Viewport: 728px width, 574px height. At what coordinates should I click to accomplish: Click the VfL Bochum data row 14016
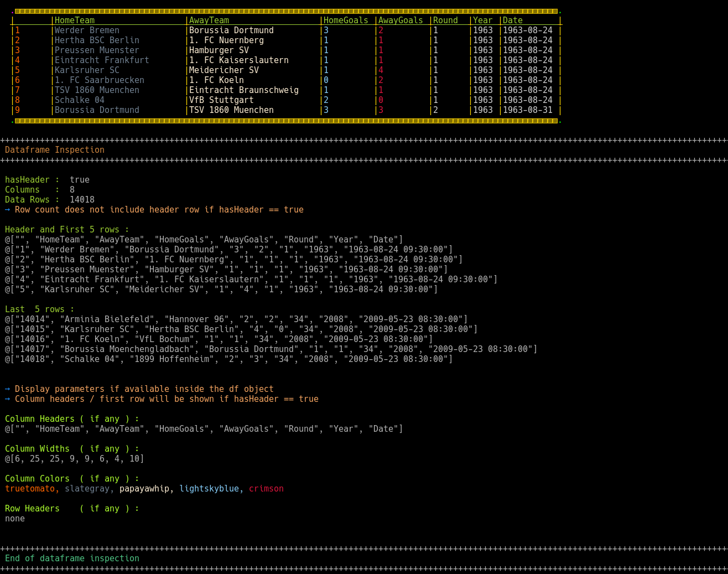coord(219,339)
